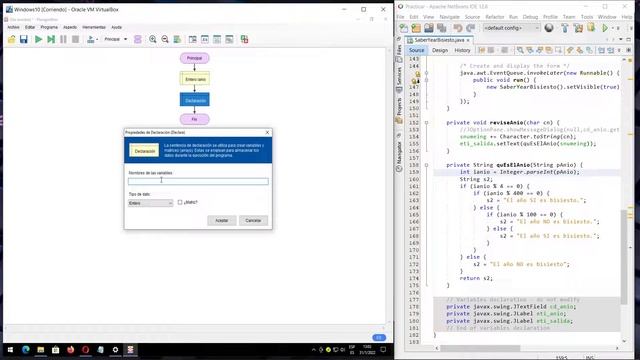Create new project in NetBeans toolbar
640x360 pixels.
coord(416,28)
